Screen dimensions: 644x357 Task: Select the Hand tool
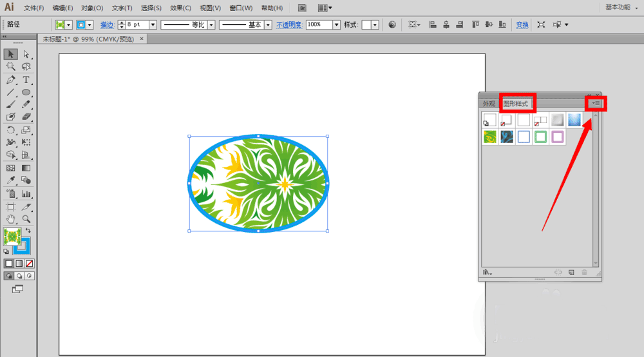(11, 219)
